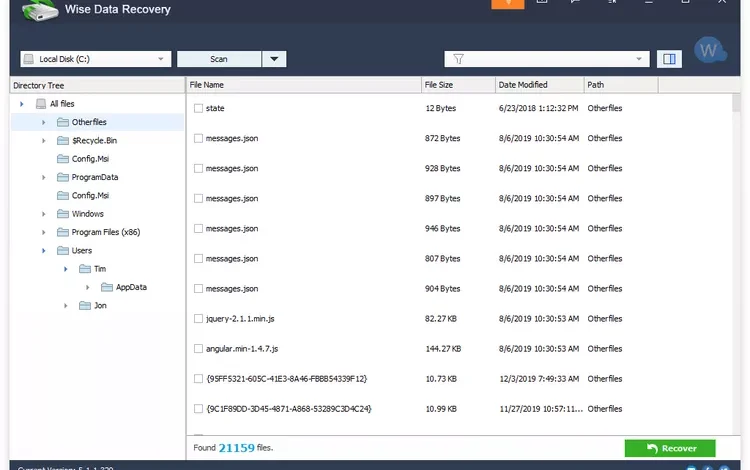Click the Users folder icon
The width and height of the screenshot is (750, 470).
[63, 251]
